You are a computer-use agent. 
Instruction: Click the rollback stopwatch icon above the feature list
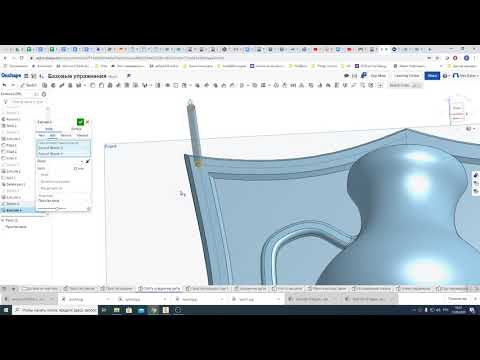(x=44, y=94)
